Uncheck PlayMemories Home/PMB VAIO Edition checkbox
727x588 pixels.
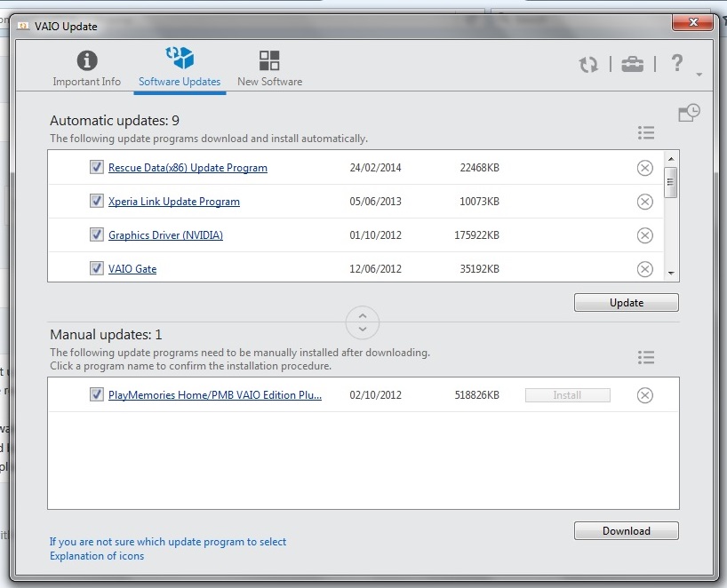coord(97,395)
